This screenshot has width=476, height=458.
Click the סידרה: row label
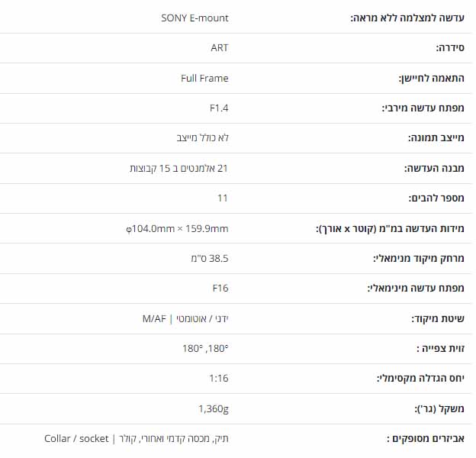click(450, 47)
